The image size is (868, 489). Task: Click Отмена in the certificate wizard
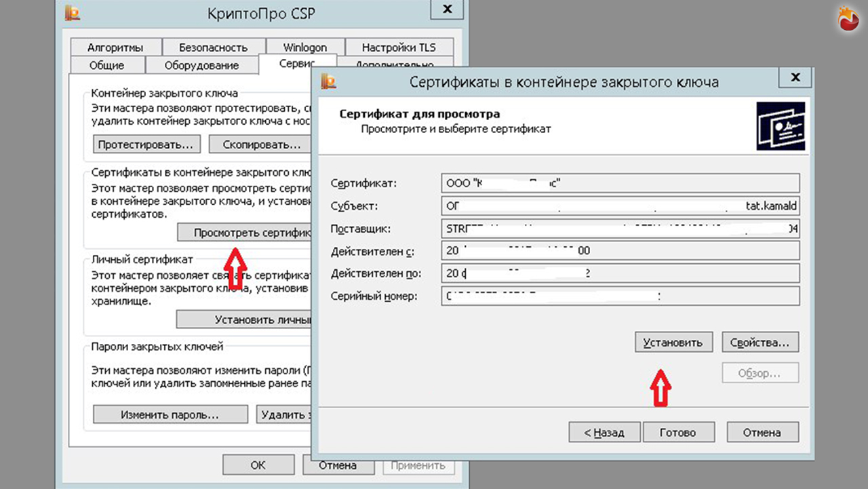762,432
